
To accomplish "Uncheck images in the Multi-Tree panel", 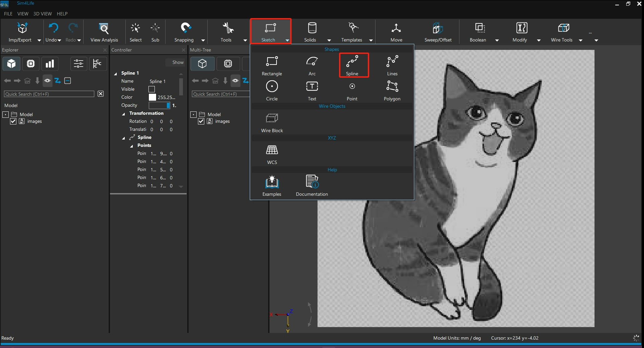I will (201, 121).
